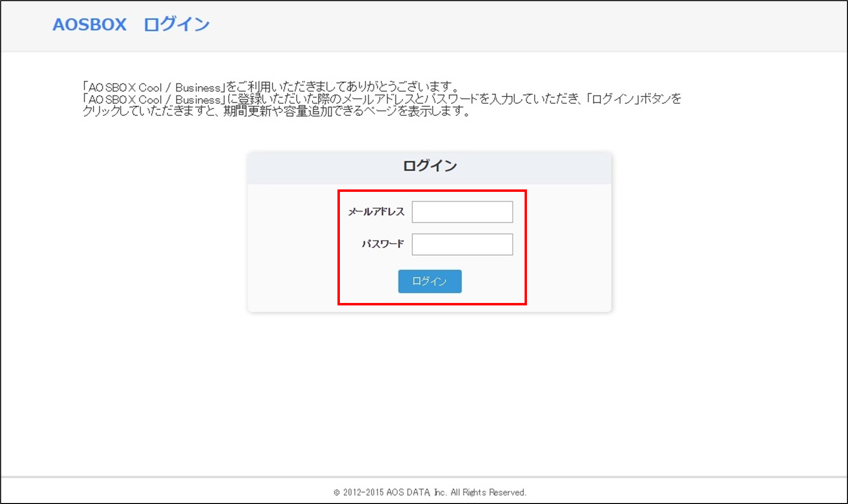This screenshot has height=504, width=848.
Task: Click the パスワード label
Action: (x=383, y=244)
